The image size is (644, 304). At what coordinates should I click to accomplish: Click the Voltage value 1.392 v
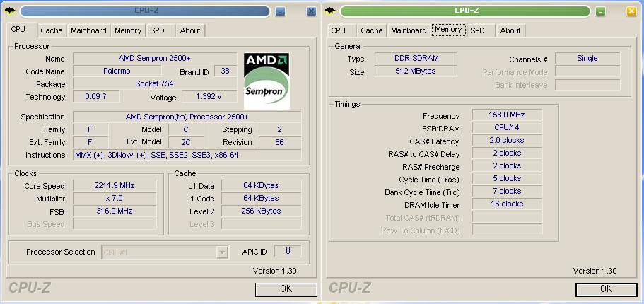(209, 96)
